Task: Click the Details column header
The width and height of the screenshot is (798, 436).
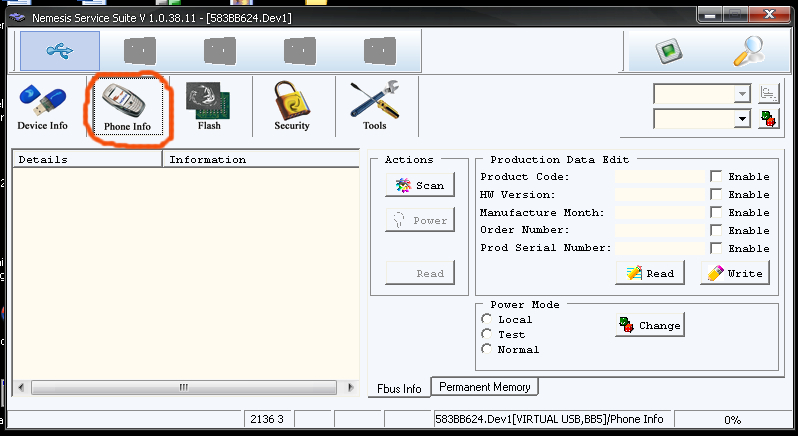Action: pos(87,160)
